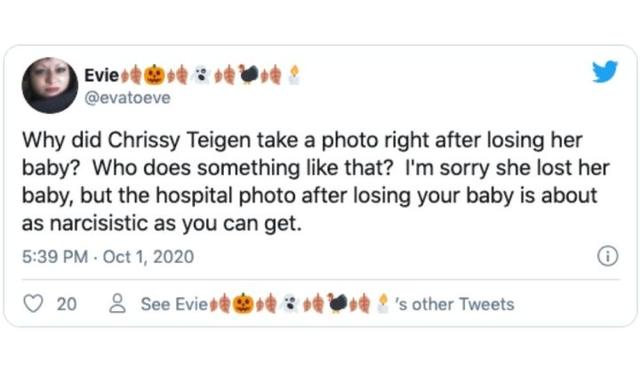Click the person silhouette icon in footer
The image size is (640, 384).
coord(118,304)
